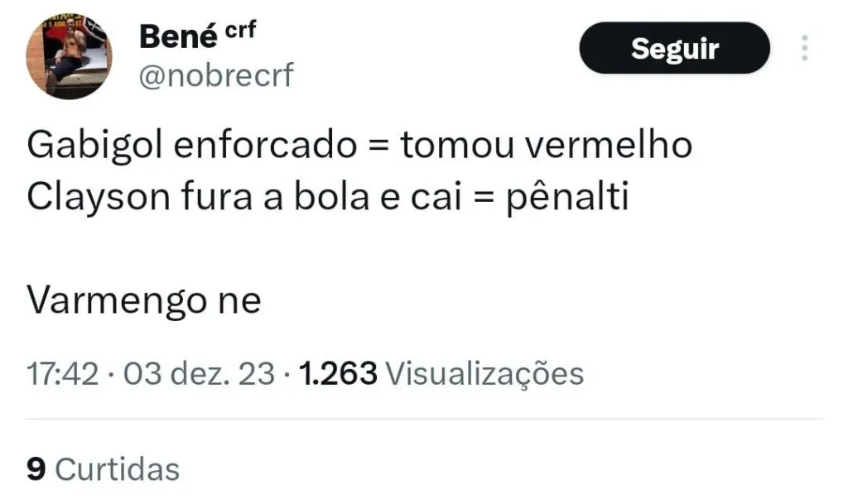Viewport: 848px width, 504px height.
Task: Click the 17:42 tweet timestamp
Action: coord(63,374)
